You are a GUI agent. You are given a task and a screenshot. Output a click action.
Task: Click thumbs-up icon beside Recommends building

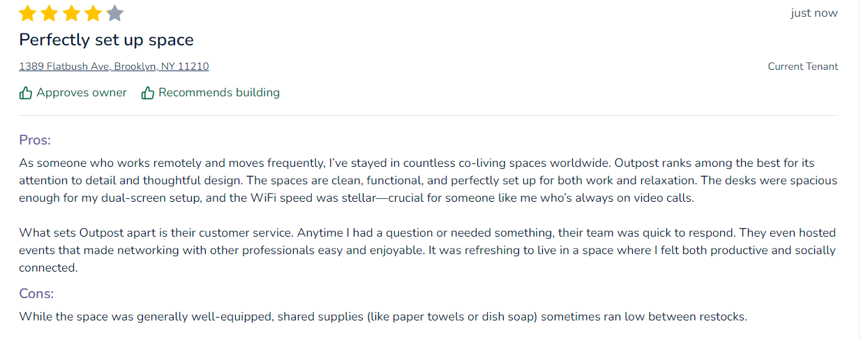click(148, 93)
